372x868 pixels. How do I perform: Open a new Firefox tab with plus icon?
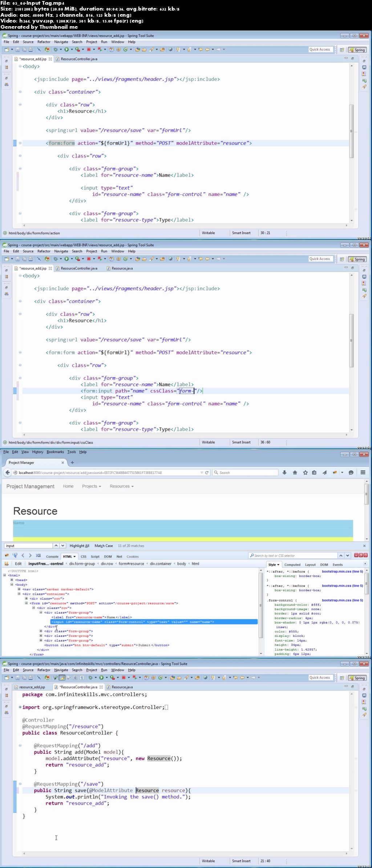click(x=72, y=462)
